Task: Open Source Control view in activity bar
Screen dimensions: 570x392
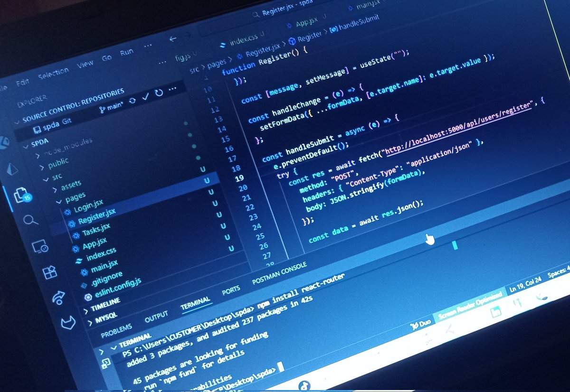Action: click(21, 195)
